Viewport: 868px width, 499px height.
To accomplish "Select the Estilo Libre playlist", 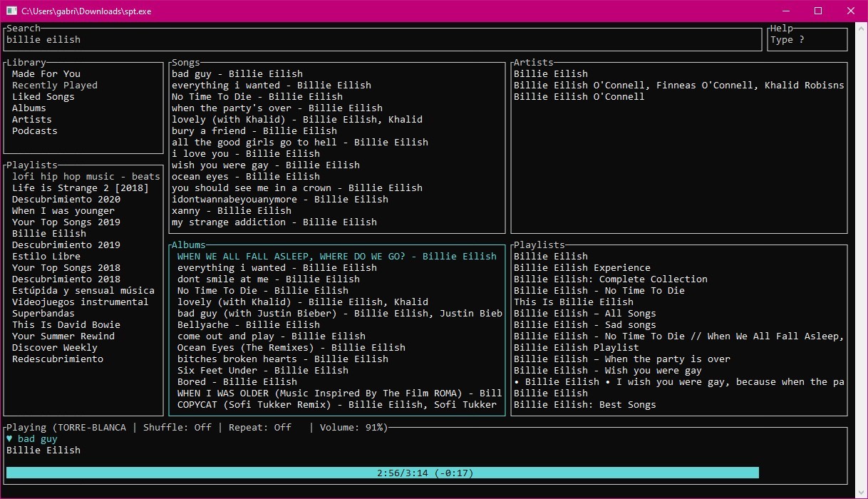I will pos(46,257).
